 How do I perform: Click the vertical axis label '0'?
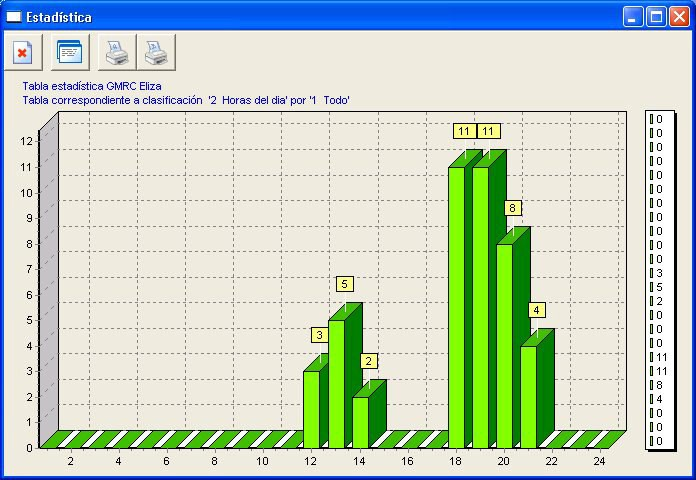(x=29, y=448)
